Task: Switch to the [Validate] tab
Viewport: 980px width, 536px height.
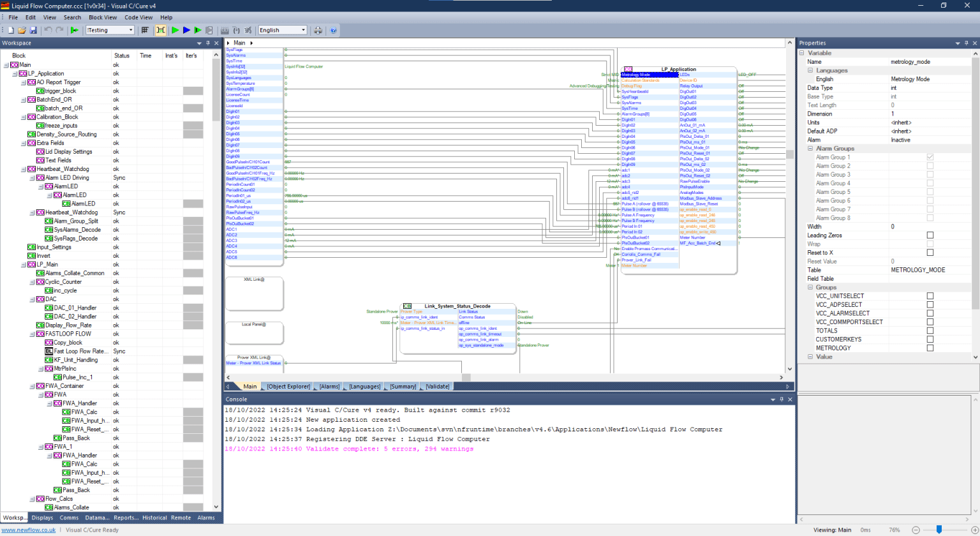Action: 438,387
